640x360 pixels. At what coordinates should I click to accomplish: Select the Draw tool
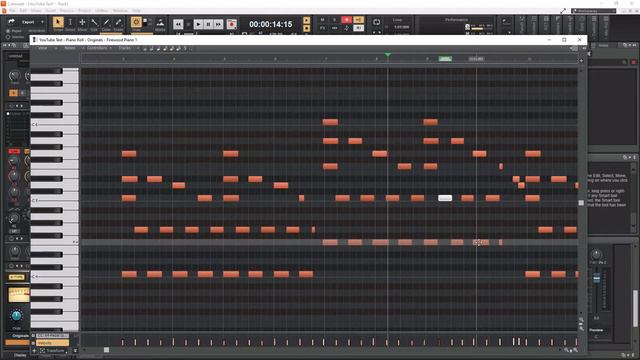pos(106,22)
